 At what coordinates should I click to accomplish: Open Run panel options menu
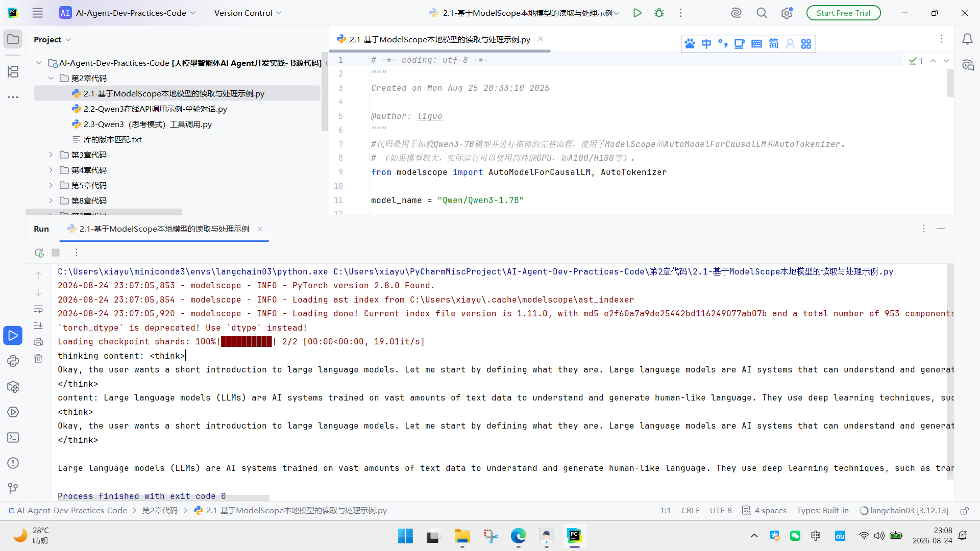click(923, 229)
